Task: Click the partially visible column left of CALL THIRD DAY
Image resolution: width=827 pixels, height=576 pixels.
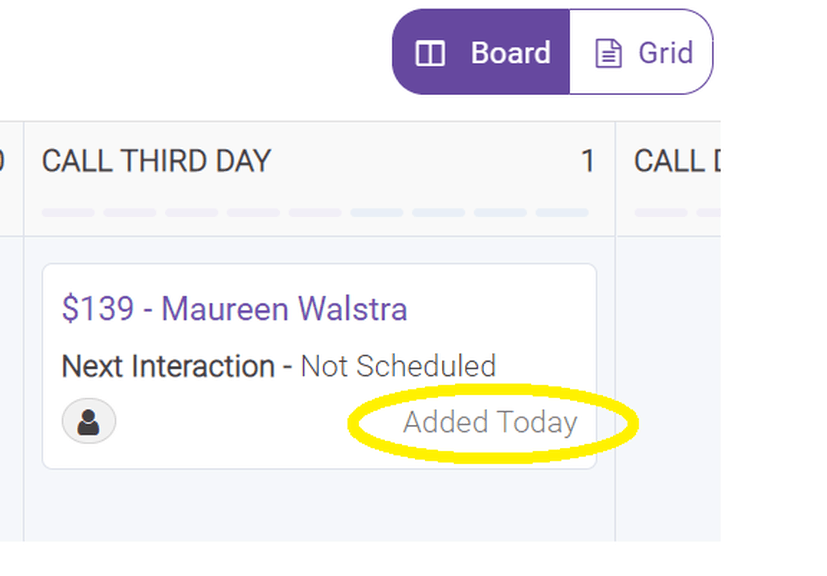Action: point(11,331)
